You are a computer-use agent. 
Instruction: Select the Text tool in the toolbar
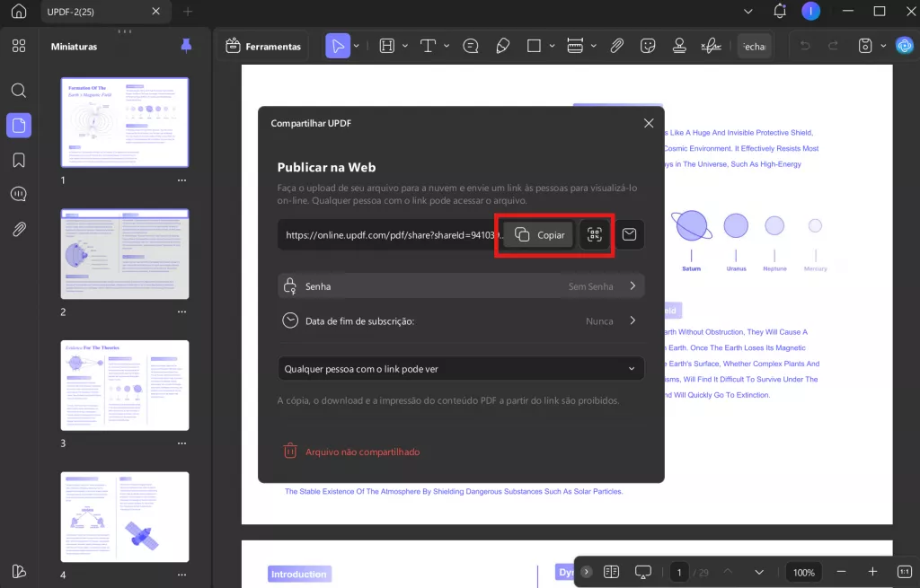(426, 46)
